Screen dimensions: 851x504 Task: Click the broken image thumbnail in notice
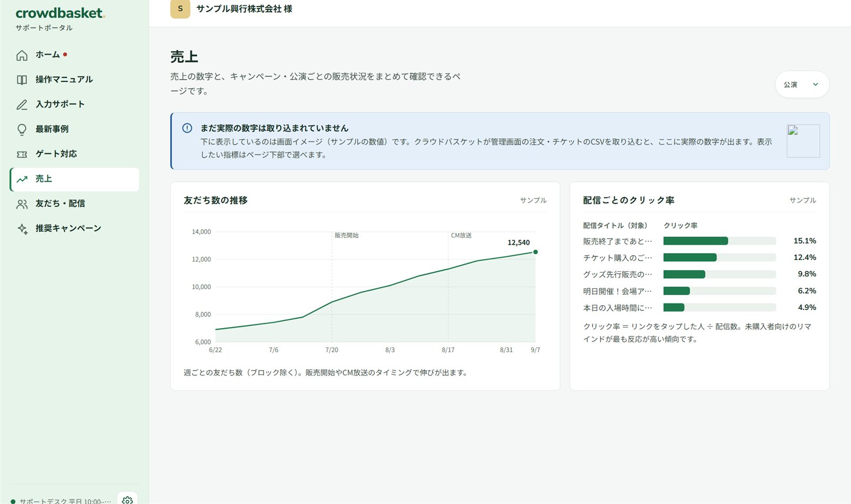pyautogui.click(x=803, y=141)
